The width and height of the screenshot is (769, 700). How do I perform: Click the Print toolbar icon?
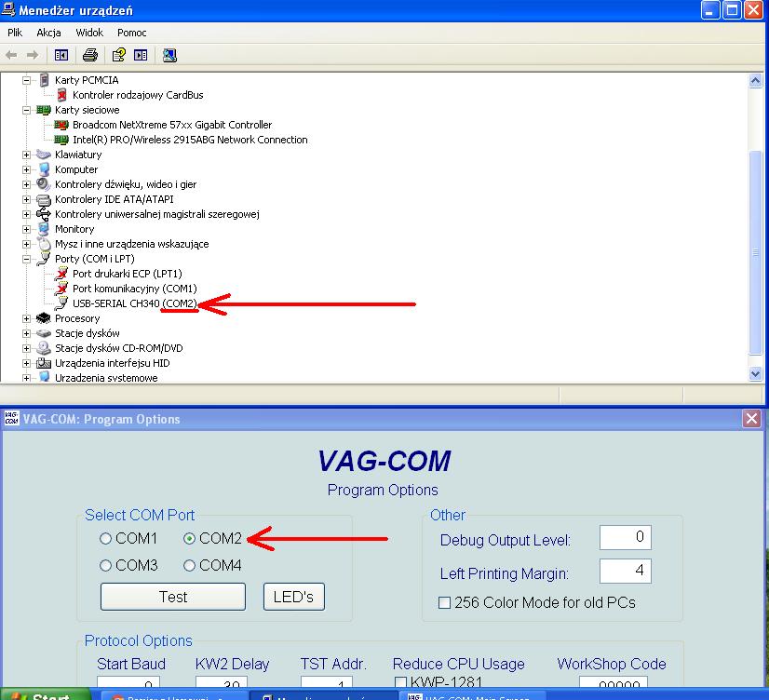[x=89, y=55]
